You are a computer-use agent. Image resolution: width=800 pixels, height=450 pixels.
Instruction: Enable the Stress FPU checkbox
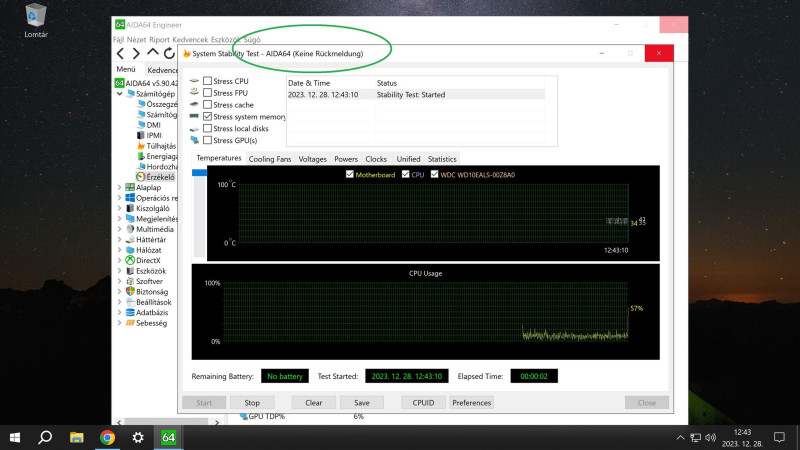pos(207,92)
